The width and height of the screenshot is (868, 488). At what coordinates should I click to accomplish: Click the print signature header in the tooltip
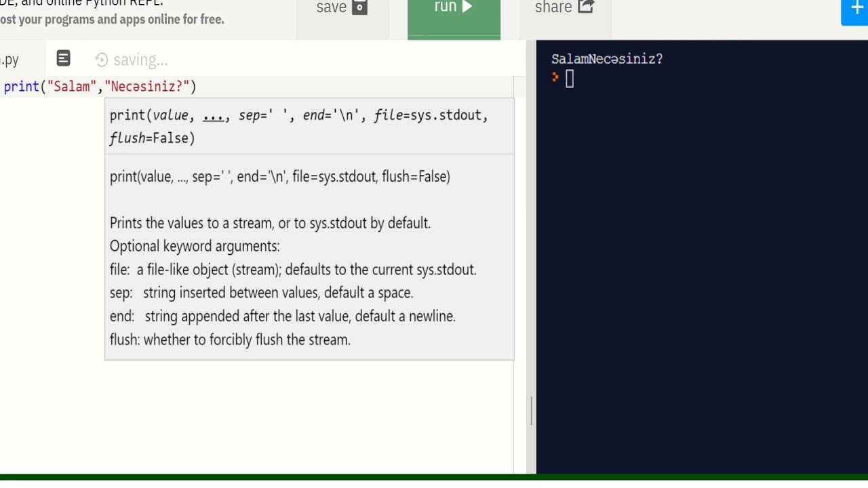click(x=298, y=126)
